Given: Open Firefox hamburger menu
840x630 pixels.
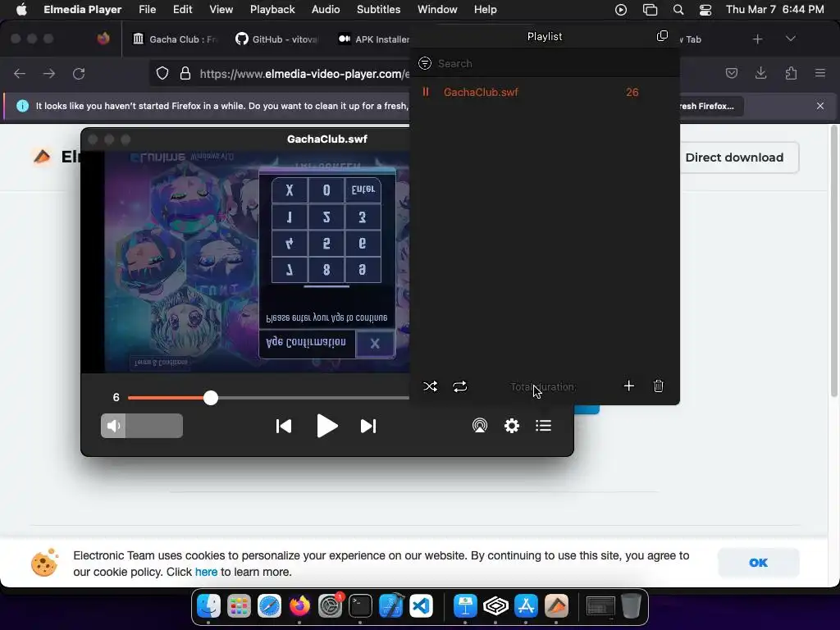Looking at the screenshot, I should (820, 73).
